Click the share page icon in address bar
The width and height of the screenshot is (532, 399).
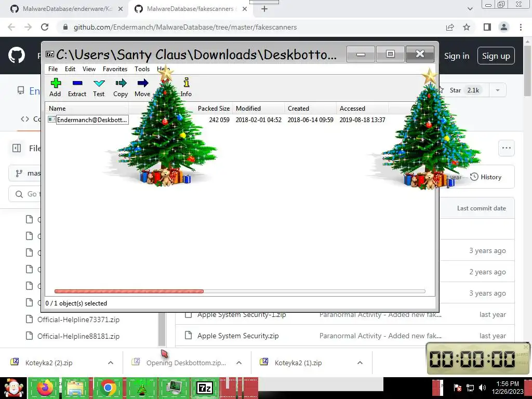[450, 27]
